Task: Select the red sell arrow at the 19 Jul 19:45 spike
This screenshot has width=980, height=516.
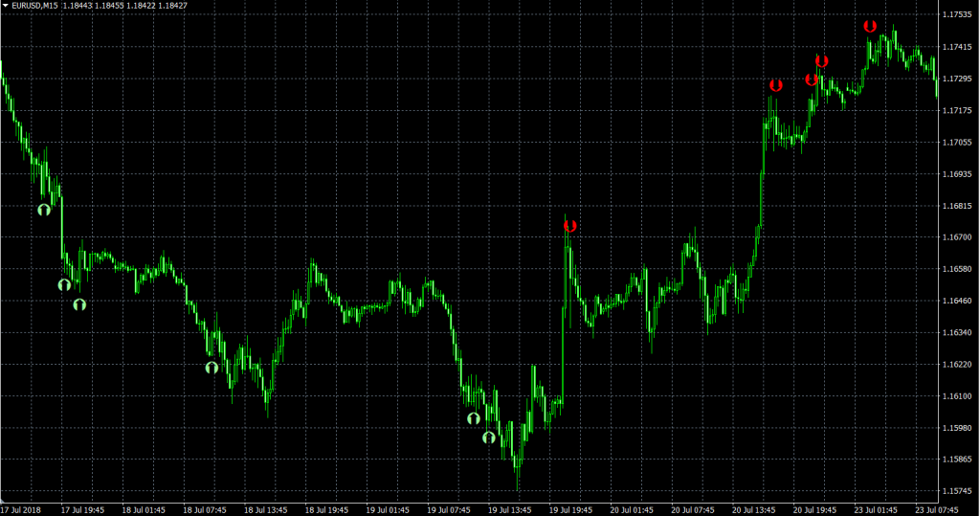Action: point(570,226)
